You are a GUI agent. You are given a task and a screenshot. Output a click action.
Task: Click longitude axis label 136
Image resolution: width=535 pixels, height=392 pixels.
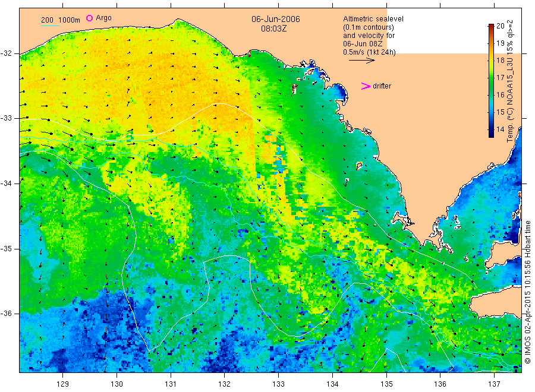coord(440,384)
